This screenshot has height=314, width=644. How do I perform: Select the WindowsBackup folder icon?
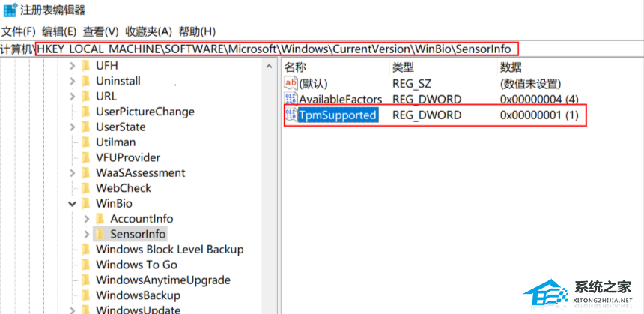pyautogui.click(x=85, y=295)
